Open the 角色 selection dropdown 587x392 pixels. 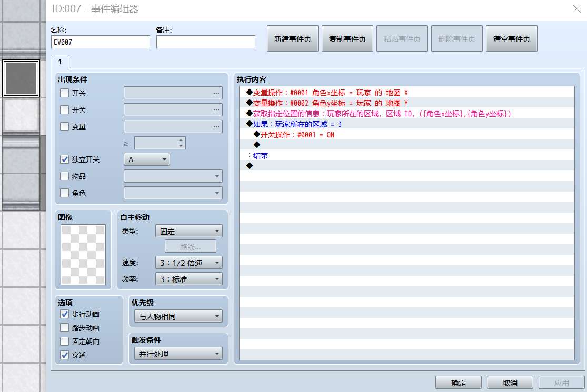(x=173, y=193)
